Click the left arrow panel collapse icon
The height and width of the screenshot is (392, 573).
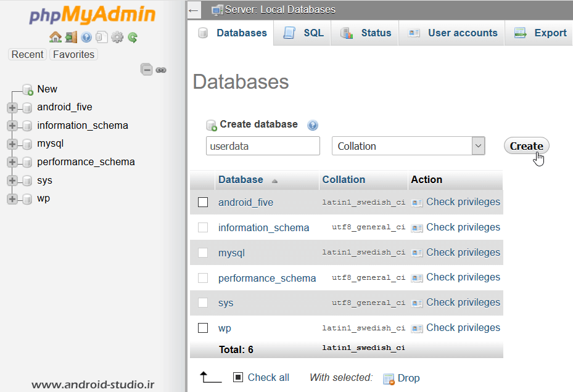(193, 10)
